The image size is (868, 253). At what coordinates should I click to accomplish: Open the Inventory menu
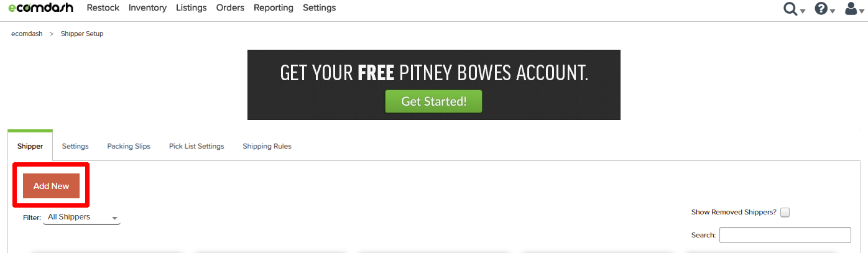click(147, 8)
